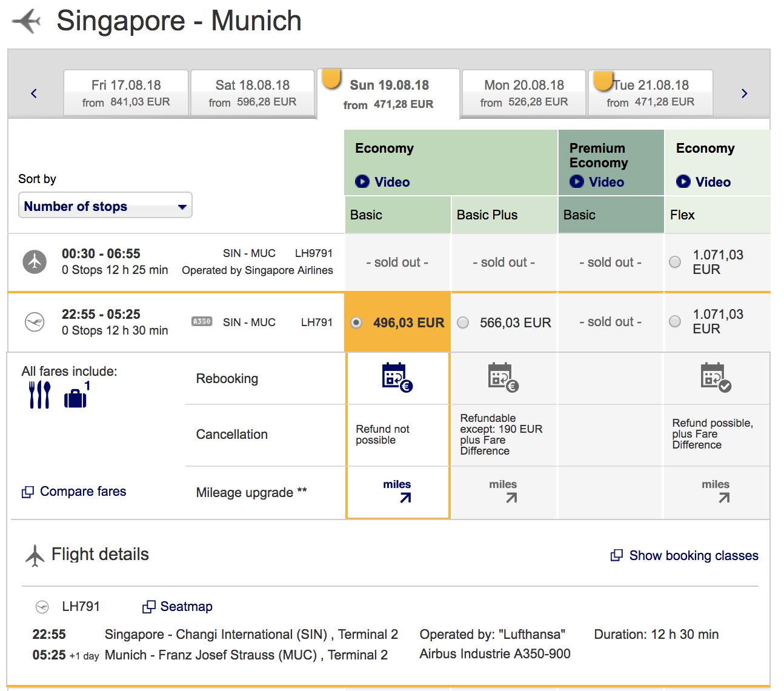This screenshot has height=691, width=784.
Task: Open Basic Plus miles upgrade link
Action: 503,492
